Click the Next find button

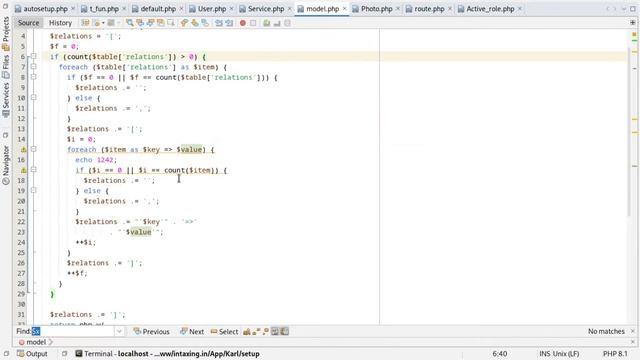pos(192,331)
